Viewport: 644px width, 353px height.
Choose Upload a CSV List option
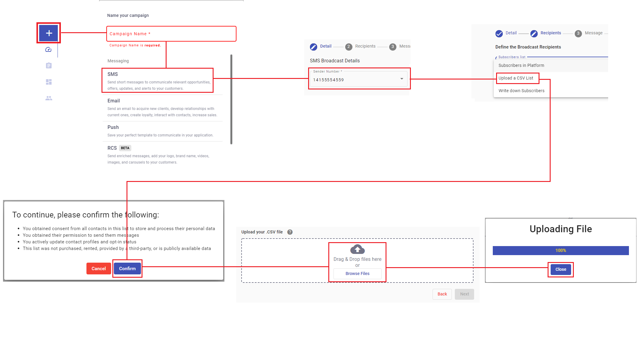516,78
